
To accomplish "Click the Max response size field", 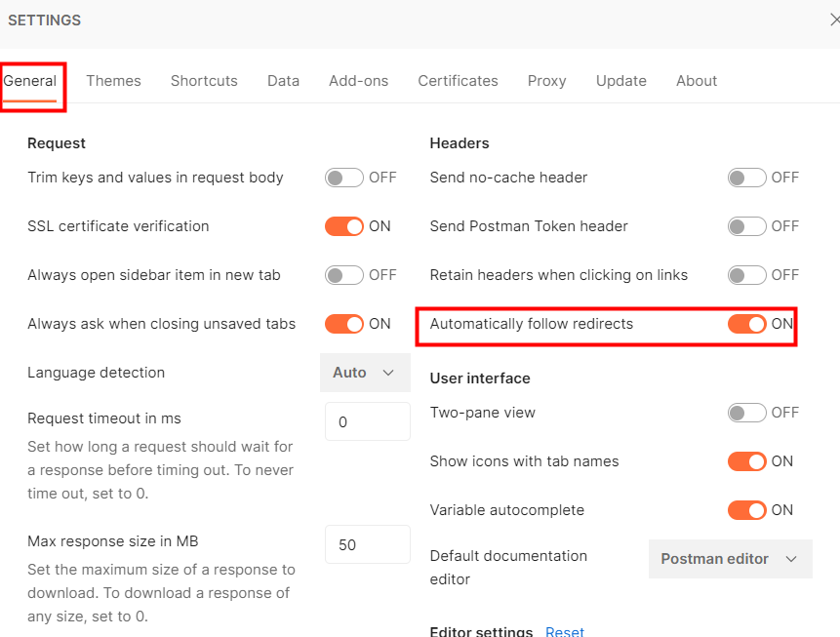I will (x=367, y=545).
